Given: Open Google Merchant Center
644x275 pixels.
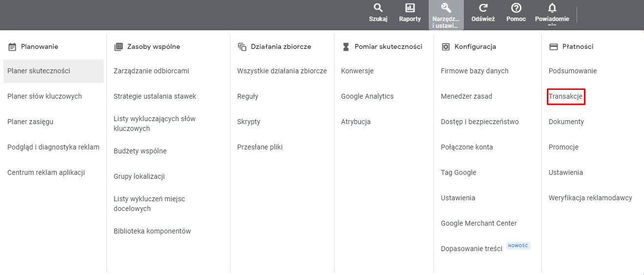Looking at the screenshot, I should click(x=478, y=223).
